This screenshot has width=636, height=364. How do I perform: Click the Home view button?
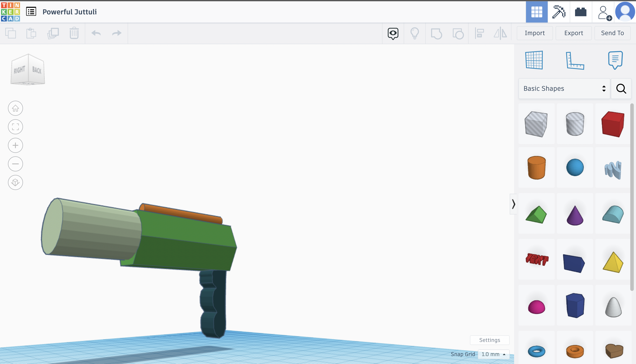[x=15, y=108]
